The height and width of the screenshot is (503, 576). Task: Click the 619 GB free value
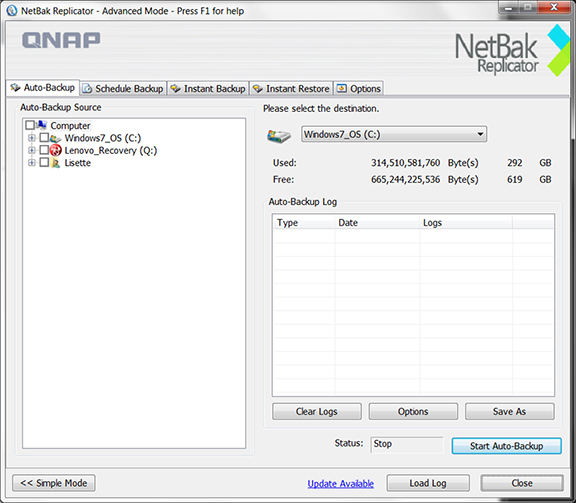(515, 179)
